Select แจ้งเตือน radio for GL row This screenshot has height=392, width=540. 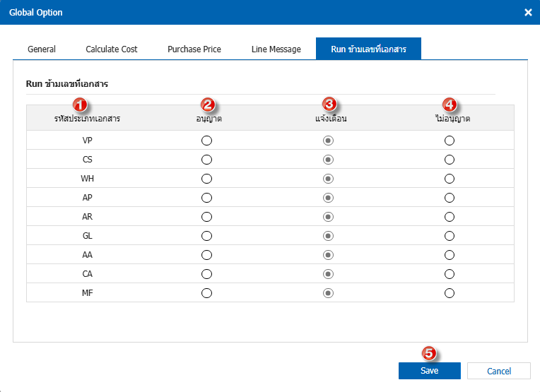[328, 236]
